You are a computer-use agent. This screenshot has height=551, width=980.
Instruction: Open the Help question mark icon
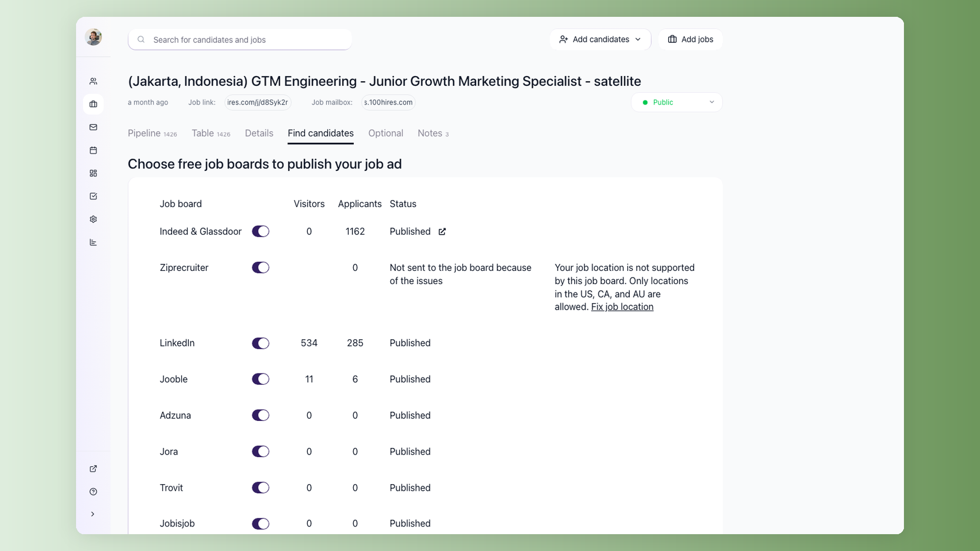pyautogui.click(x=93, y=492)
